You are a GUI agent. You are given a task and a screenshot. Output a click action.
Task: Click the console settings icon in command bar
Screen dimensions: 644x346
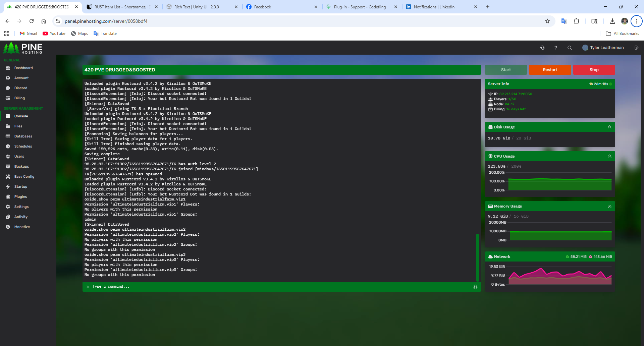tap(475, 287)
